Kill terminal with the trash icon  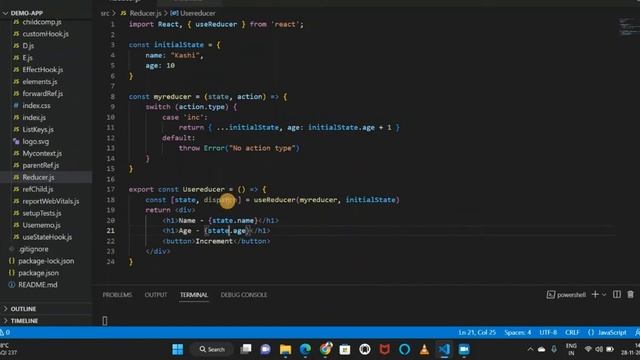click(631, 294)
